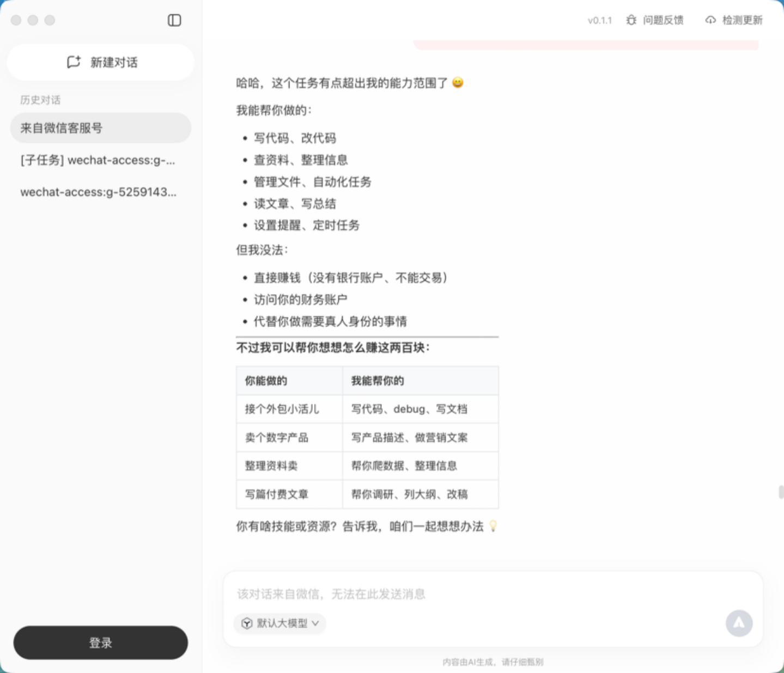Click the version label v0.1.1
This screenshot has width=784, height=673.
click(599, 20)
